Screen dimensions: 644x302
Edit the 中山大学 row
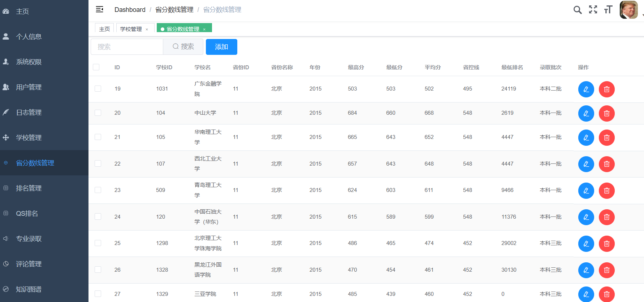(586, 113)
